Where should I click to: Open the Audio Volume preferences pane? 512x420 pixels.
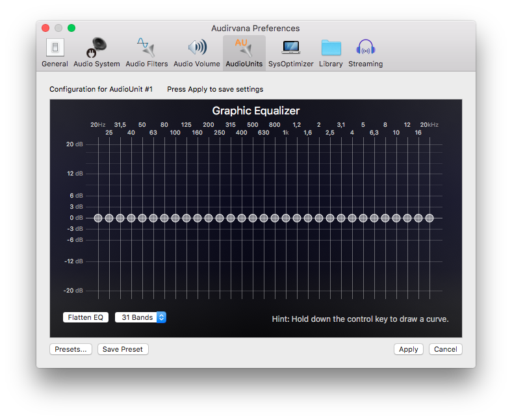point(197,53)
